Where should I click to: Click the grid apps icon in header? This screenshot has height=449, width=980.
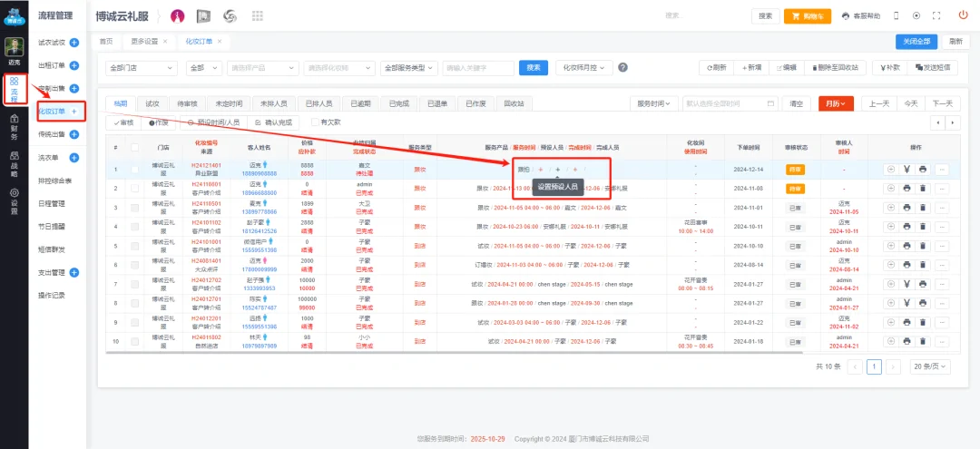257,16
